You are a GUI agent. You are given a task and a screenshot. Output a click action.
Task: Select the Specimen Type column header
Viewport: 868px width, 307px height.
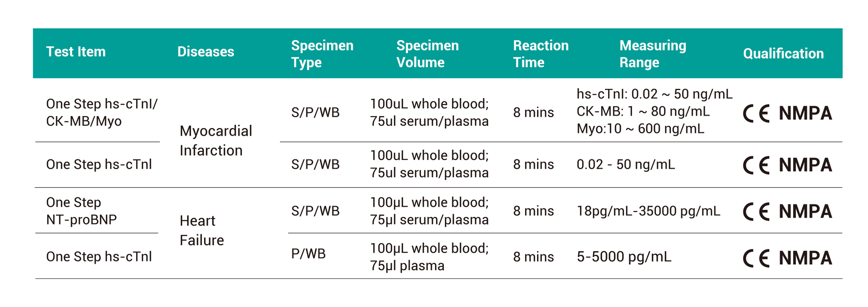click(322, 54)
